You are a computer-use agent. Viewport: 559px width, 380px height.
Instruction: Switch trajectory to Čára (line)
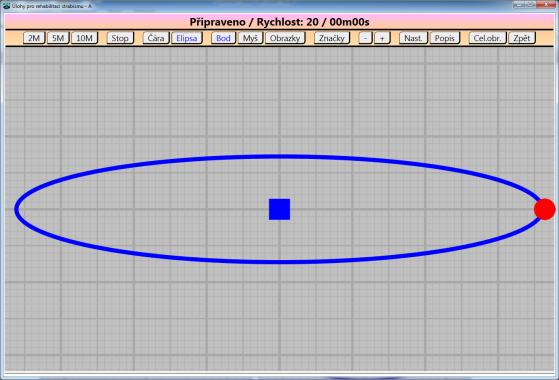pyautogui.click(x=156, y=38)
